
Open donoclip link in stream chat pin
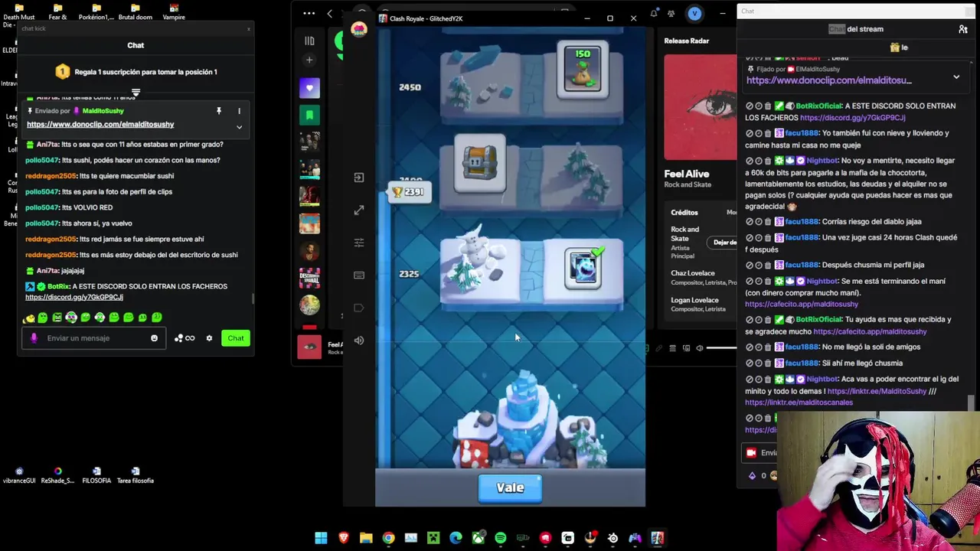pos(829,80)
